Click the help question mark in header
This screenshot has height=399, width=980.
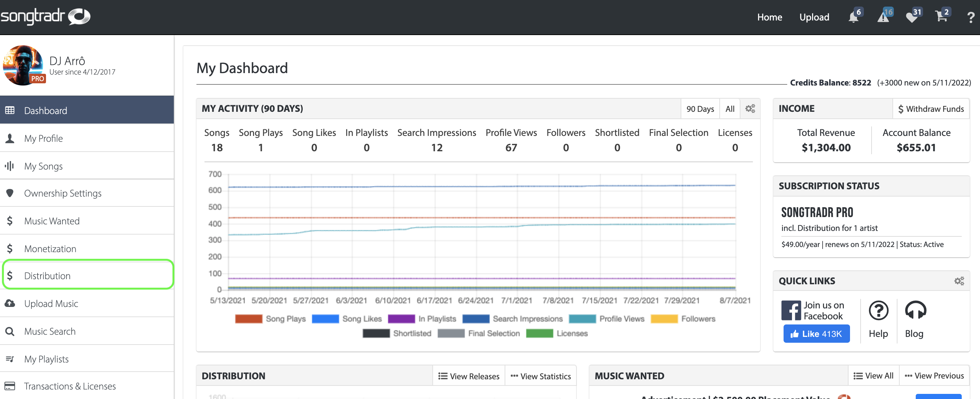[971, 18]
